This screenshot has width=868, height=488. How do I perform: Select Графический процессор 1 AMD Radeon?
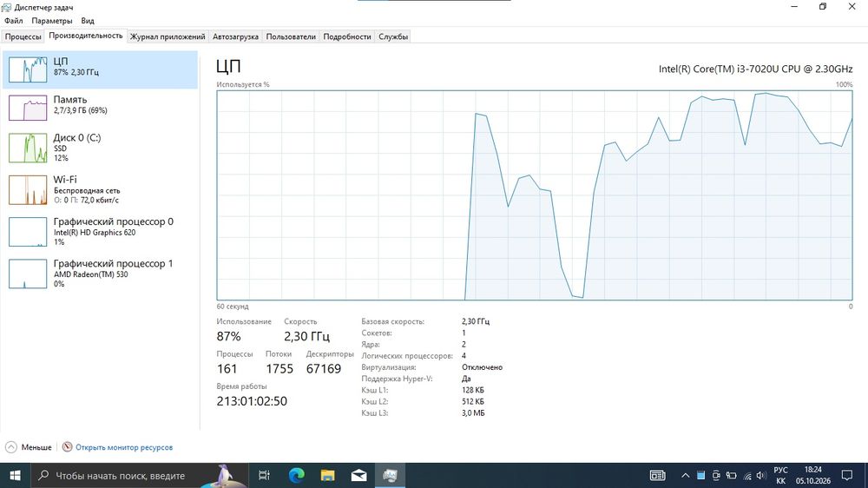(x=100, y=274)
